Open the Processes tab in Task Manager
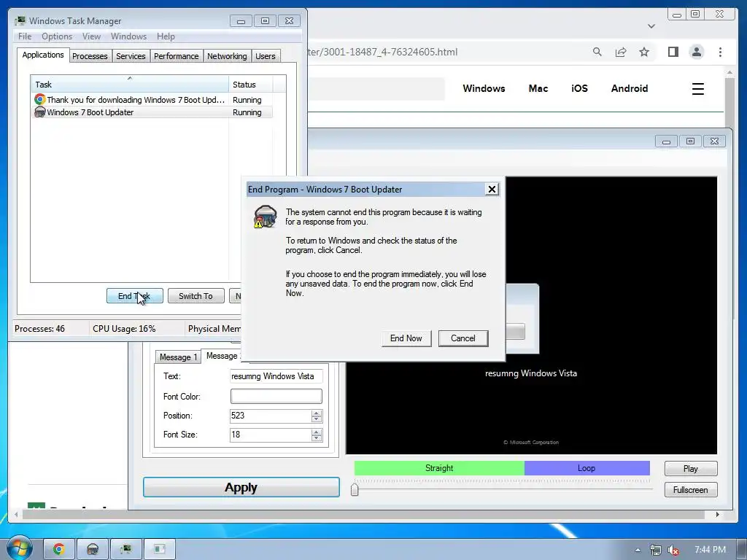747x560 pixels. click(90, 56)
